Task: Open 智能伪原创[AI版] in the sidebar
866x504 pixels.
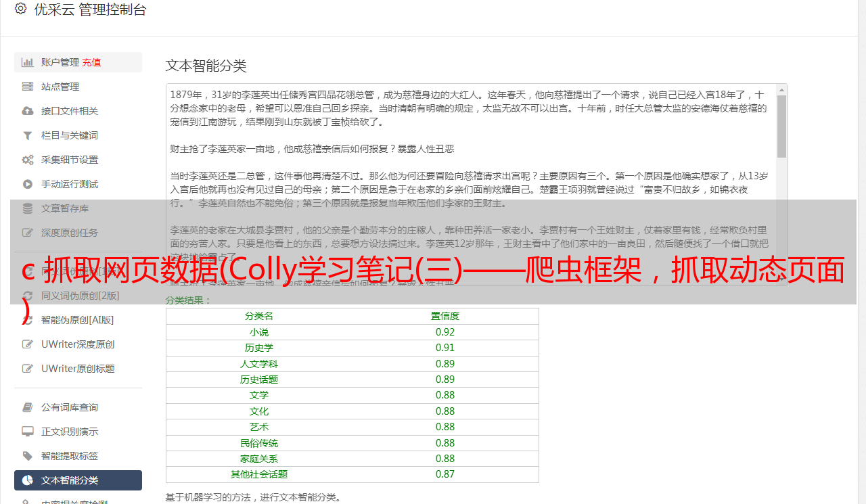Action: [77, 320]
